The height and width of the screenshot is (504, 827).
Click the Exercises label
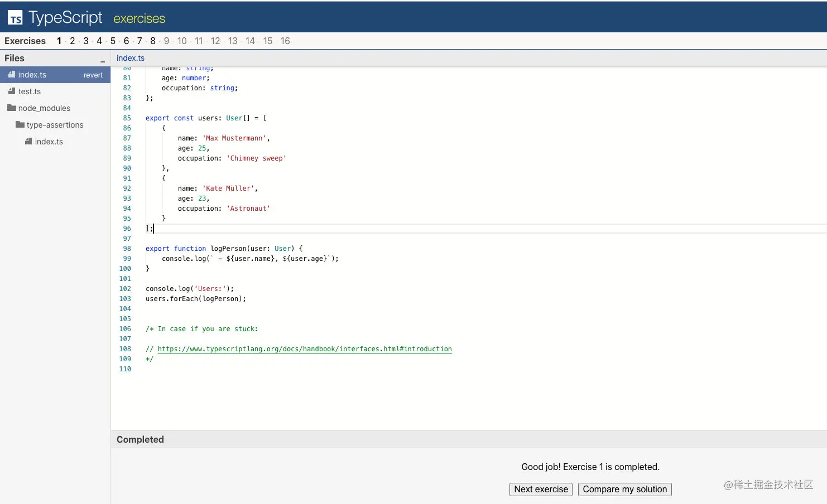(x=25, y=41)
